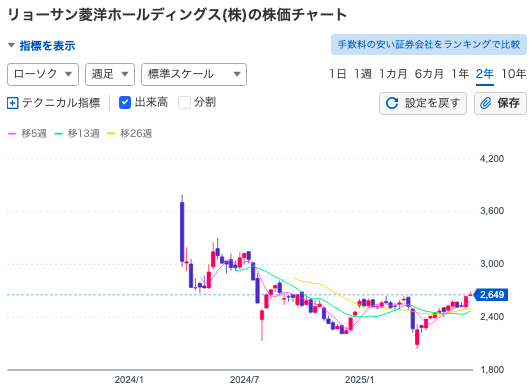
Task: Select the 1日 period tab
Action: click(338, 74)
